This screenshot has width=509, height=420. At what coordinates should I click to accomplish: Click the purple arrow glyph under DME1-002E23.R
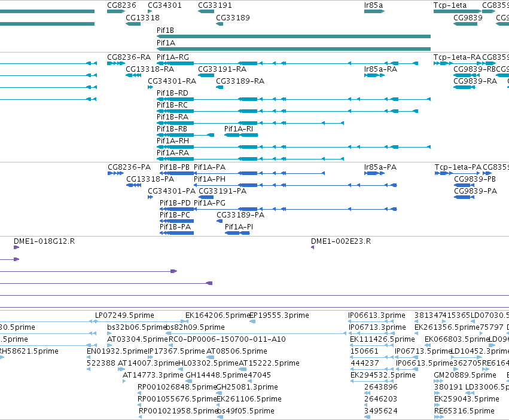tap(313, 247)
